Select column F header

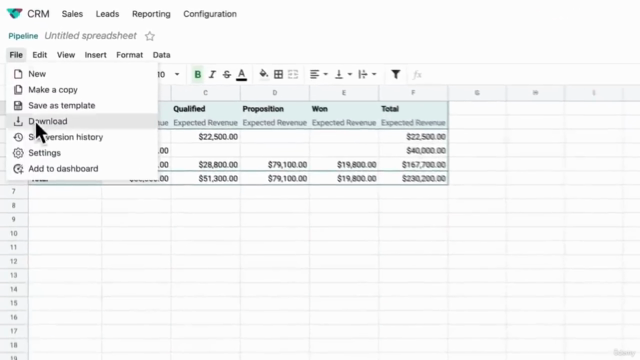click(413, 93)
